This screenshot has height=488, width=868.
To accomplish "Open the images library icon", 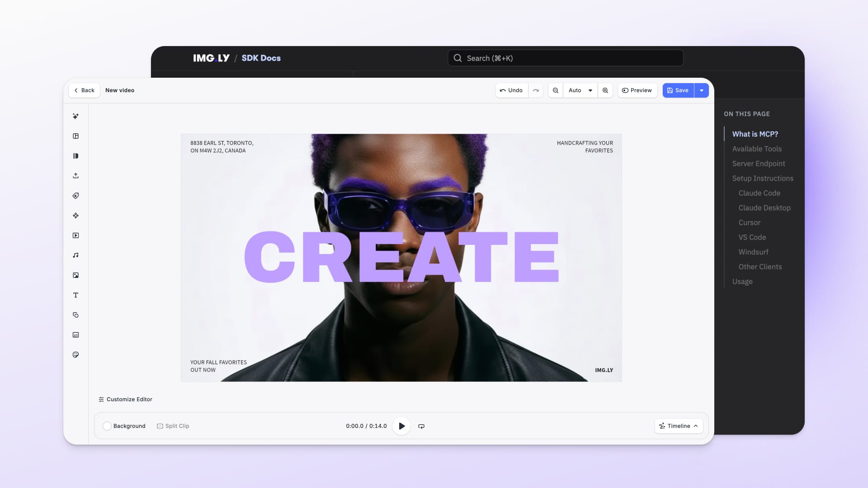I will click(x=75, y=275).
